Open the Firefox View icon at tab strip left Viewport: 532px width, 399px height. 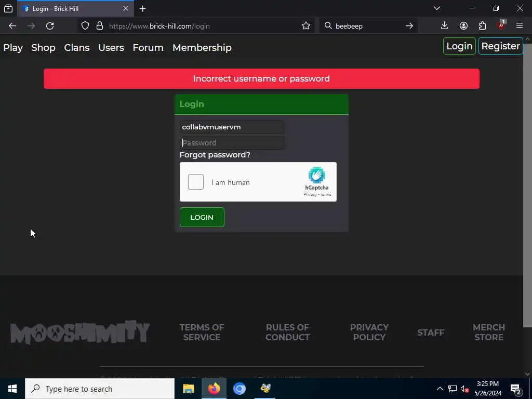8,8
